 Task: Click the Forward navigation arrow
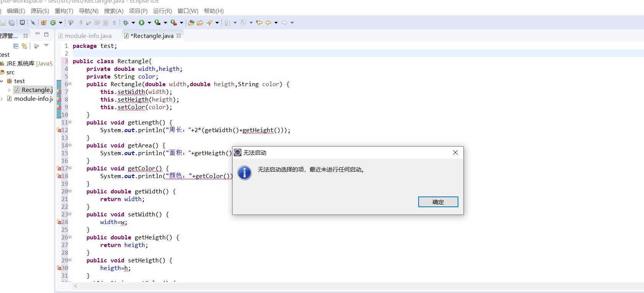284,23
